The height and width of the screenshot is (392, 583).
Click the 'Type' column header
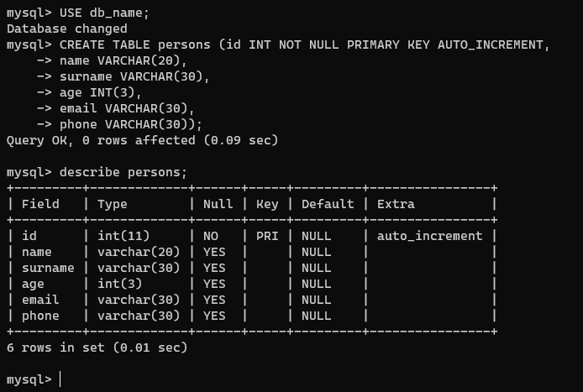[113, 204]
